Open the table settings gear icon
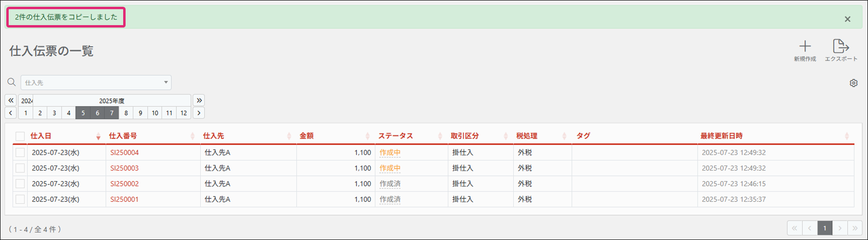 pos(854,83)
